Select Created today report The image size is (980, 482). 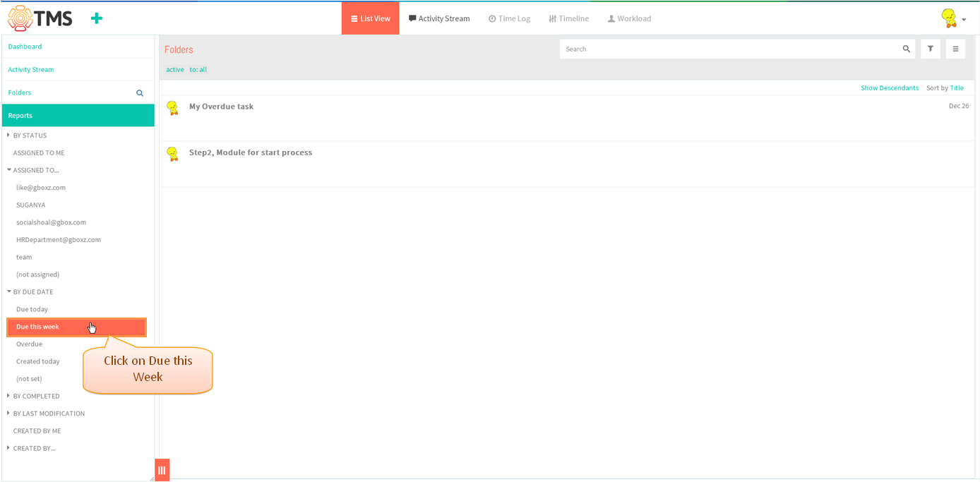(x=38, y=361)
